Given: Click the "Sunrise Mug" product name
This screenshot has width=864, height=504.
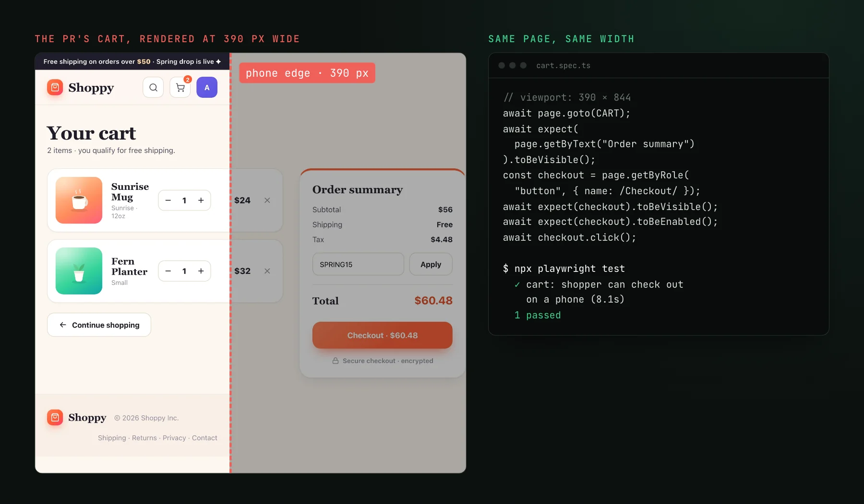Looking at the screenshot, I should coord(130,192).
